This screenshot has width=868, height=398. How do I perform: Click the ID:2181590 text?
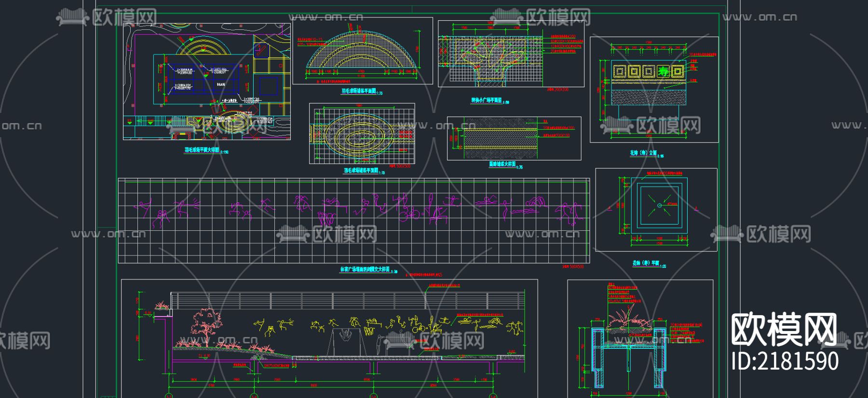point(785,361)
